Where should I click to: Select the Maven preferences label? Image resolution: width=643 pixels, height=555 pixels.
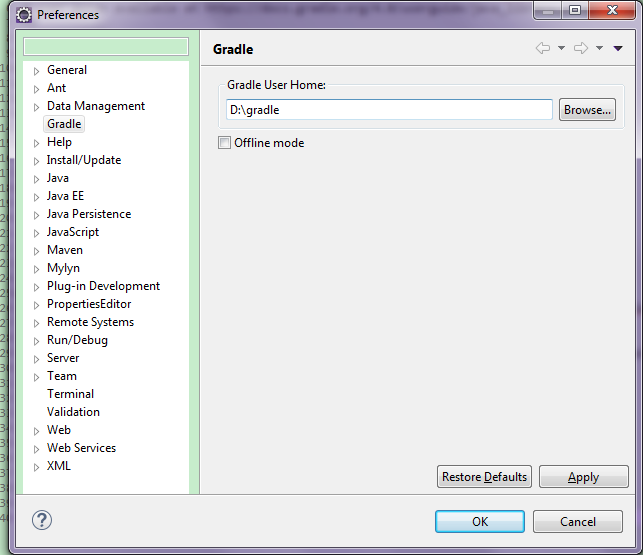coord(65,250)
